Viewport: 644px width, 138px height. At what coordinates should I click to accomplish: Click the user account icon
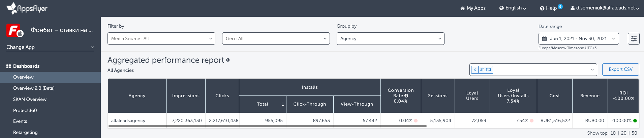click(x=573, y=8)
